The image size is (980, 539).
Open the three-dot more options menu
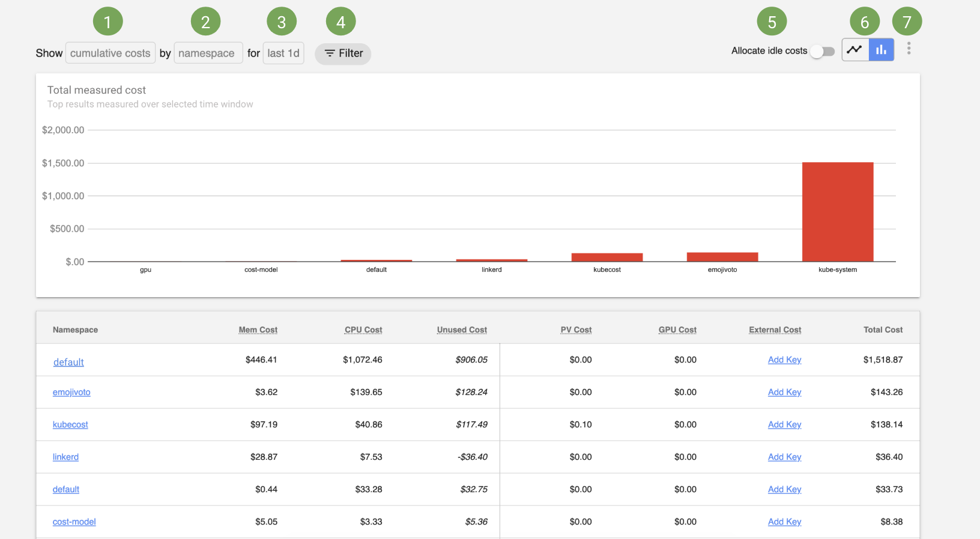[x=909, y=49]
